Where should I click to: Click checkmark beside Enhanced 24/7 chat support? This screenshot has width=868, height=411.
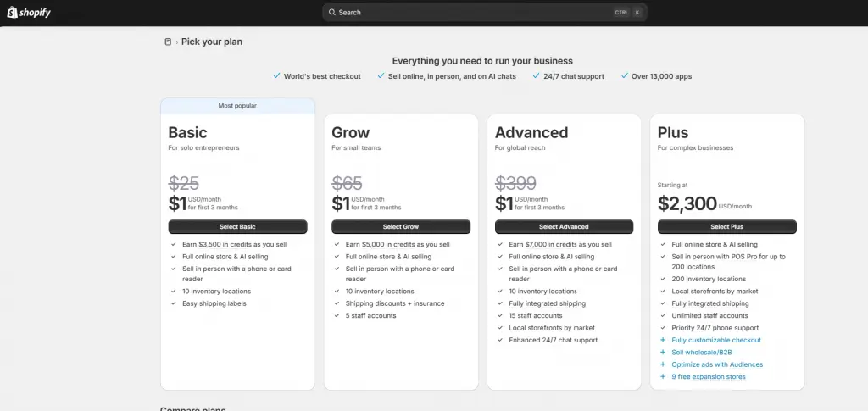pyautogui.click(x=500, y=340)
